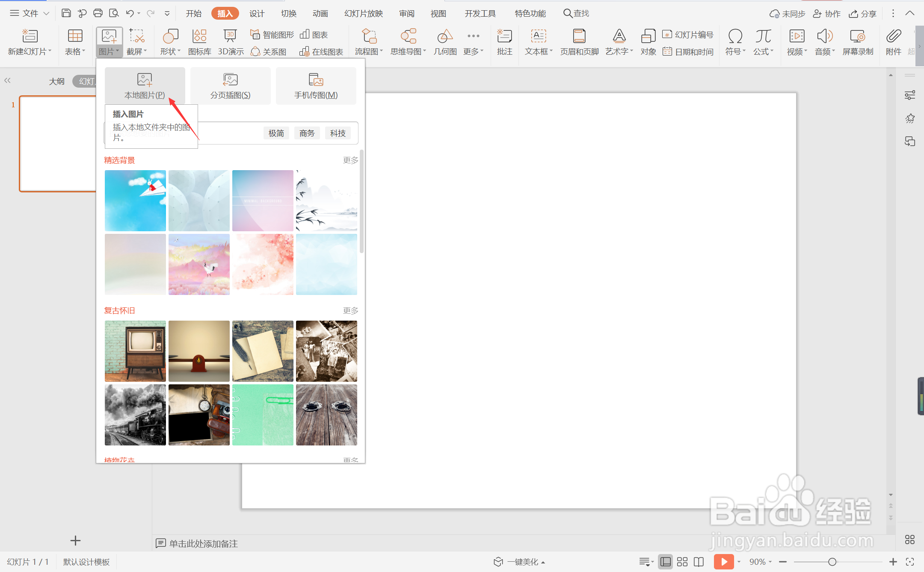Start slideshow with orange play button
This screenshot has width=924, height=572.
click(723, 562)
